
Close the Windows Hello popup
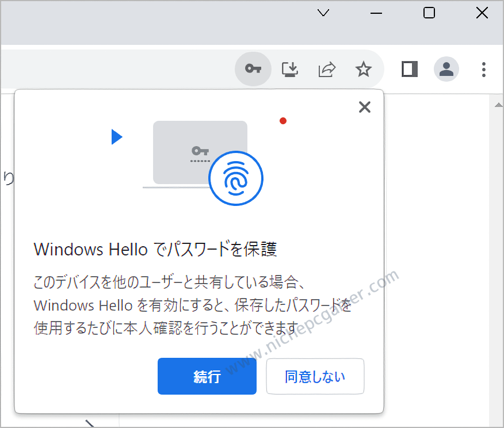point(365,107)
